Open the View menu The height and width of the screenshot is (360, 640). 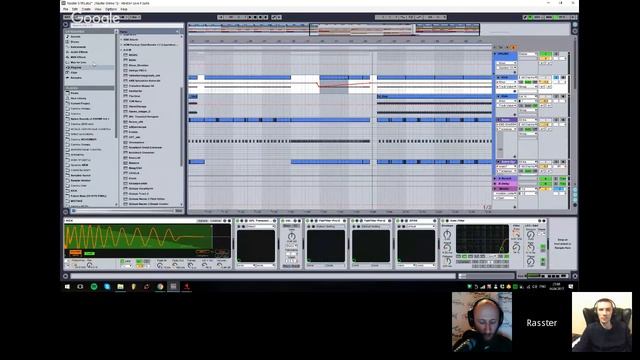[x=98, y=9]
